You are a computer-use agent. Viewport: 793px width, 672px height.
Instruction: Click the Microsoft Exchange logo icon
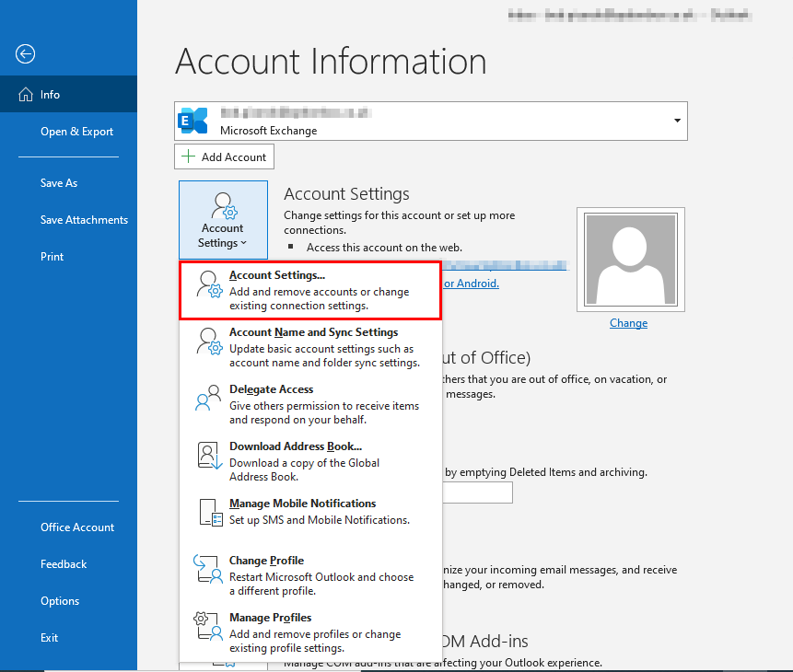(192, 121)
